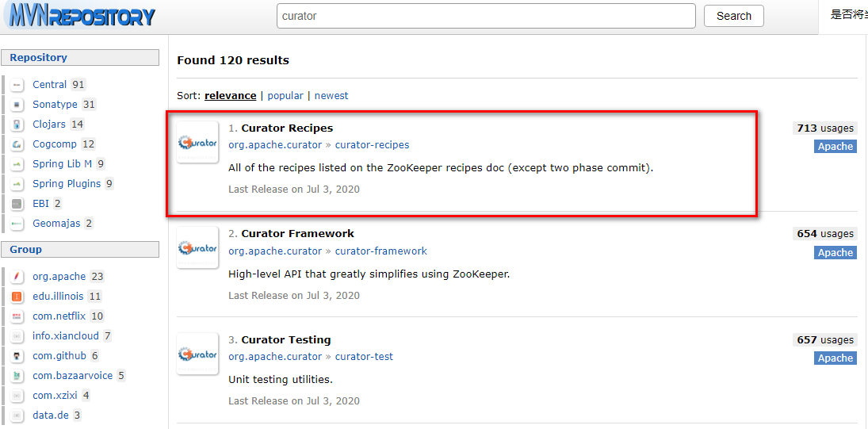Filter by com.bazaarvoice group
Viewport: 868px width, 429px height.
[72, 376]
